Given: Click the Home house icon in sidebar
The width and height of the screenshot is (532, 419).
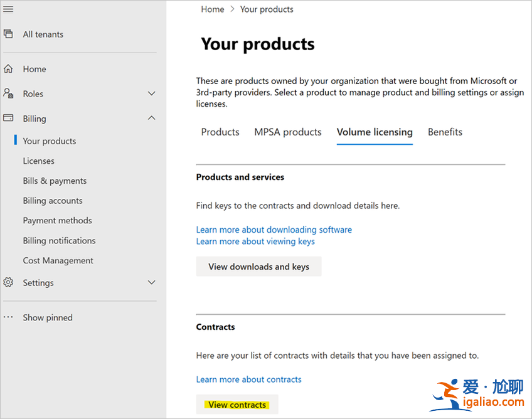Looking at the screenshot, I should coord(8,69).
